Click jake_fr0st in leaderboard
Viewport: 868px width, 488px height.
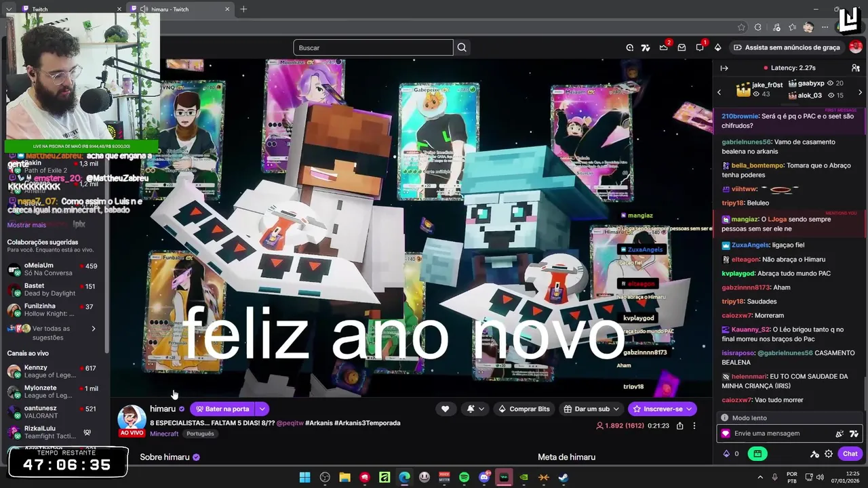click(x=767, y=85)
